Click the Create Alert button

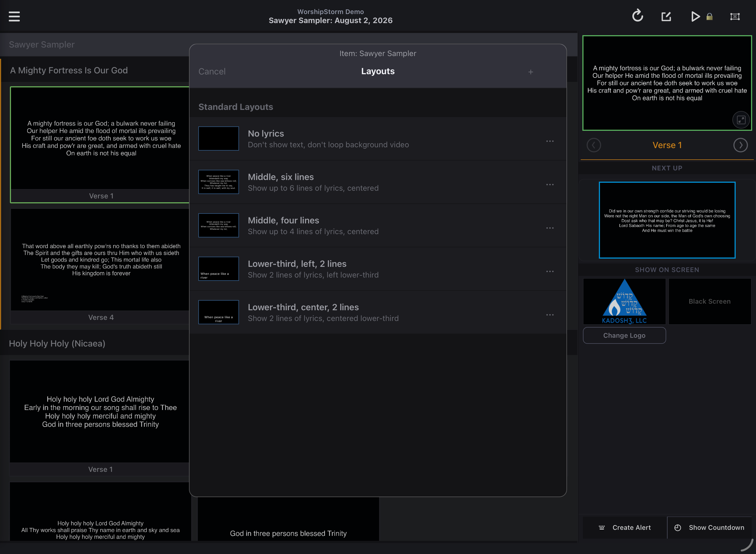[x=625, y=528]
